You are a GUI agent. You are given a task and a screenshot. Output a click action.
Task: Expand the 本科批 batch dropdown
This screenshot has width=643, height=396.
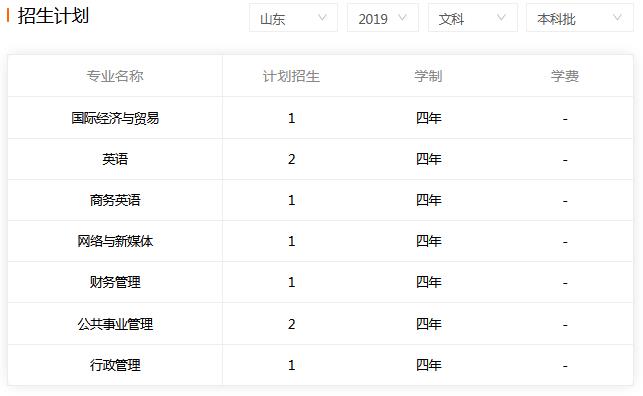(580, 18)
